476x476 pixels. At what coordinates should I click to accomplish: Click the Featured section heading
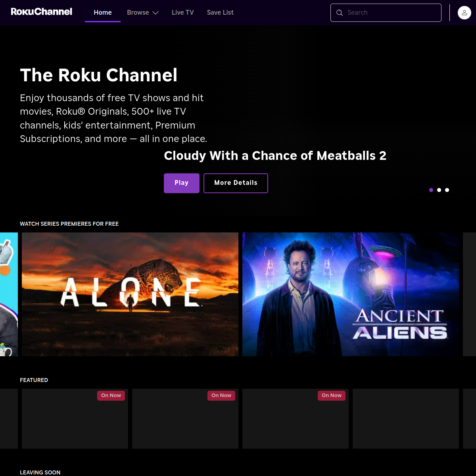34,380
